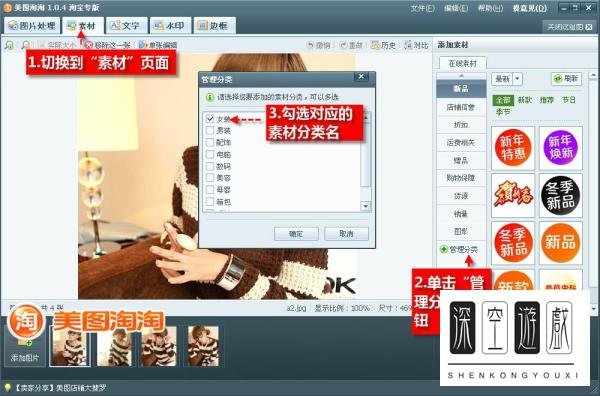This screenshot has height=396, width=600.
Task: Filter materials by 推荐
Action: [x=547, y=100]
